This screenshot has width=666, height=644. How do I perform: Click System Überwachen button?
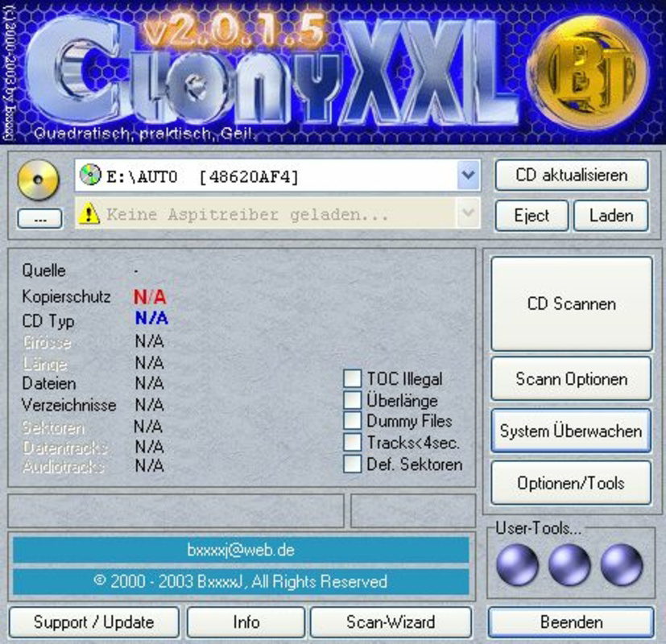(571, 431)
